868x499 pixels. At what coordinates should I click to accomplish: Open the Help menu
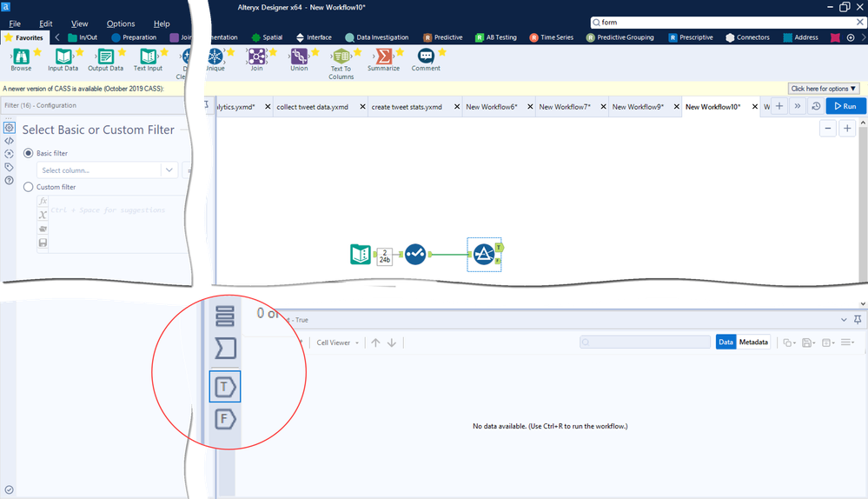tap(162, 23)
